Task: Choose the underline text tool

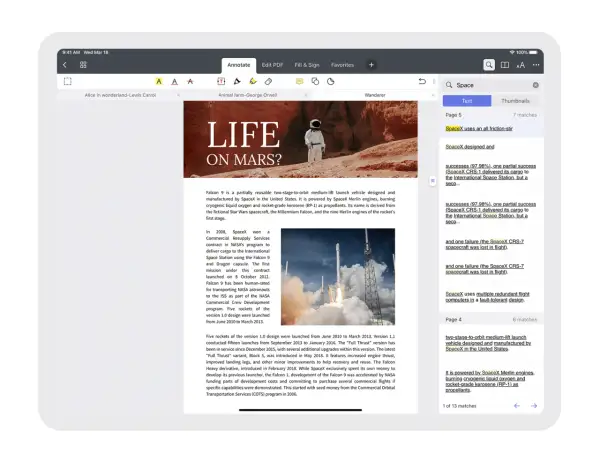Action: tap(174, 81)
